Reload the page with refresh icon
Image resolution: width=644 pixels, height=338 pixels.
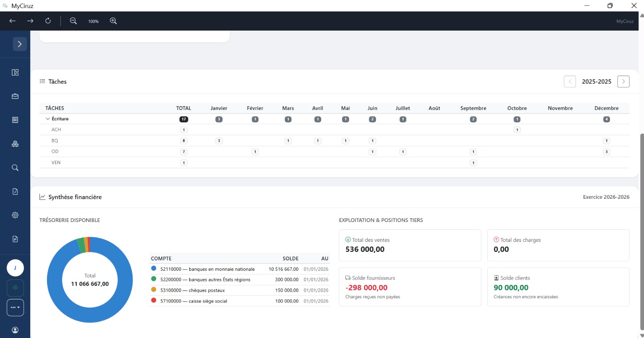coord(48,21)
